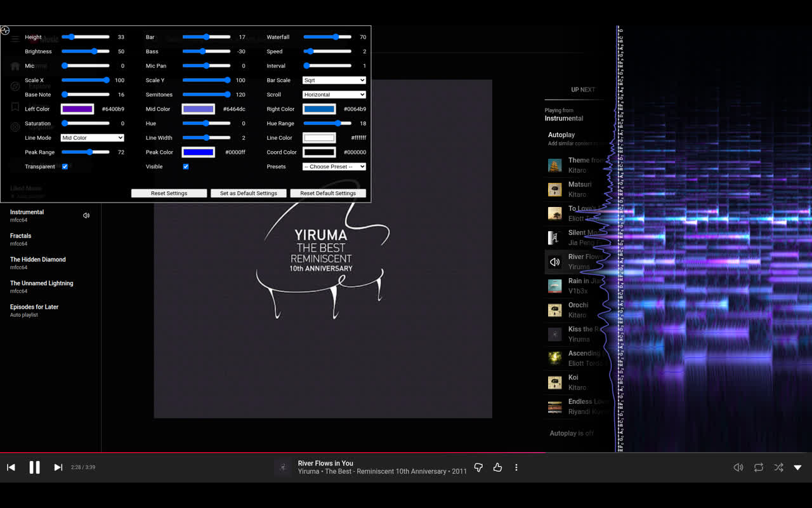The width and height of the screenshot is (812, 508).
Task: Click the Silent Mo... queue thumbnail
Action: pos(555,237)
